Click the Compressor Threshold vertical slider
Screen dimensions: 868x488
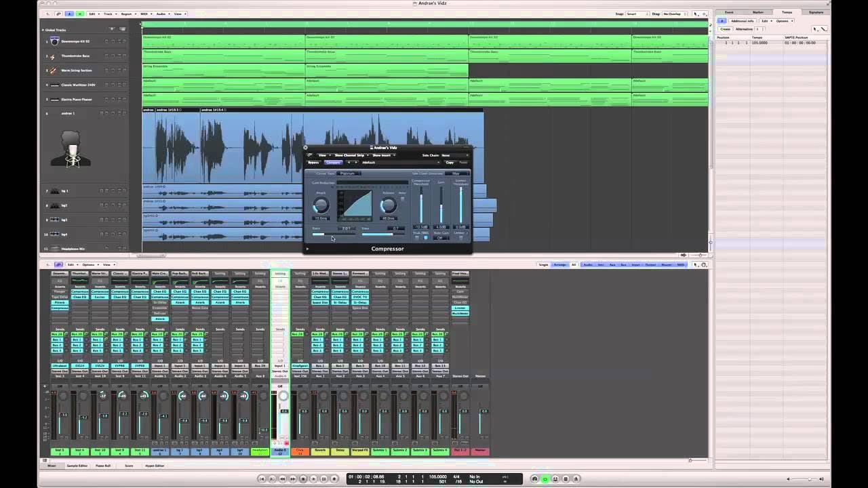pos(421,205)
